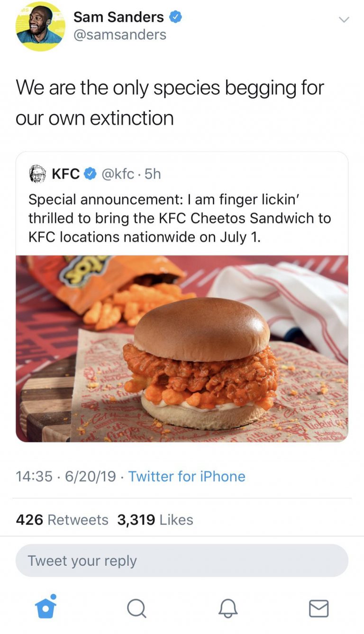Image resolution: width=364 pixels, height=634 pixels.
Task: Open Sam Sanders profile picture
Action: click(40, 27)
